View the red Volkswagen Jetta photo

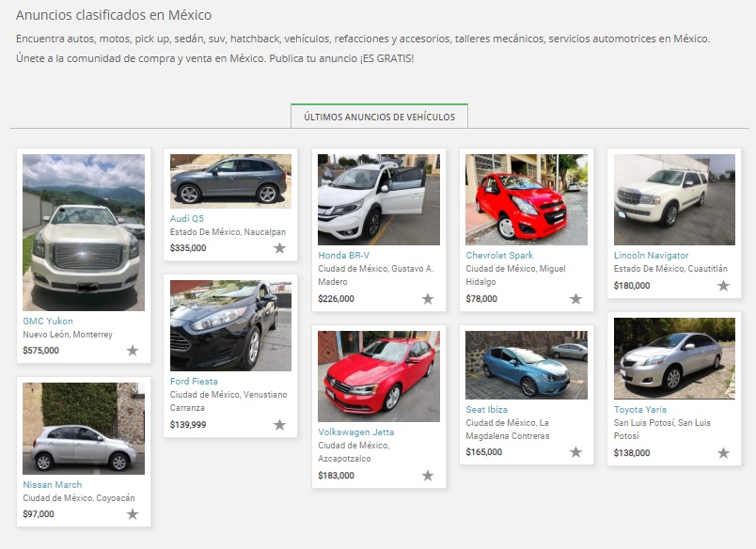pos(379,376)
